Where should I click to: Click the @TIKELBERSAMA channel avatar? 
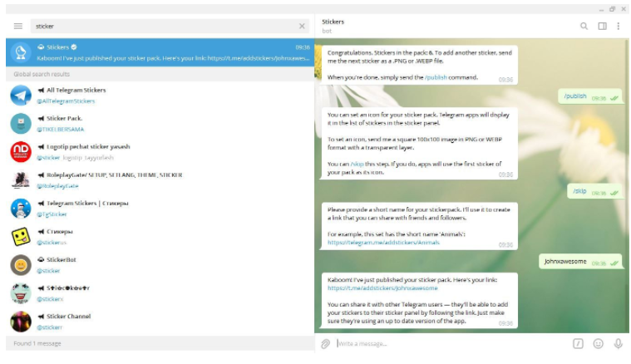[21, 124]
